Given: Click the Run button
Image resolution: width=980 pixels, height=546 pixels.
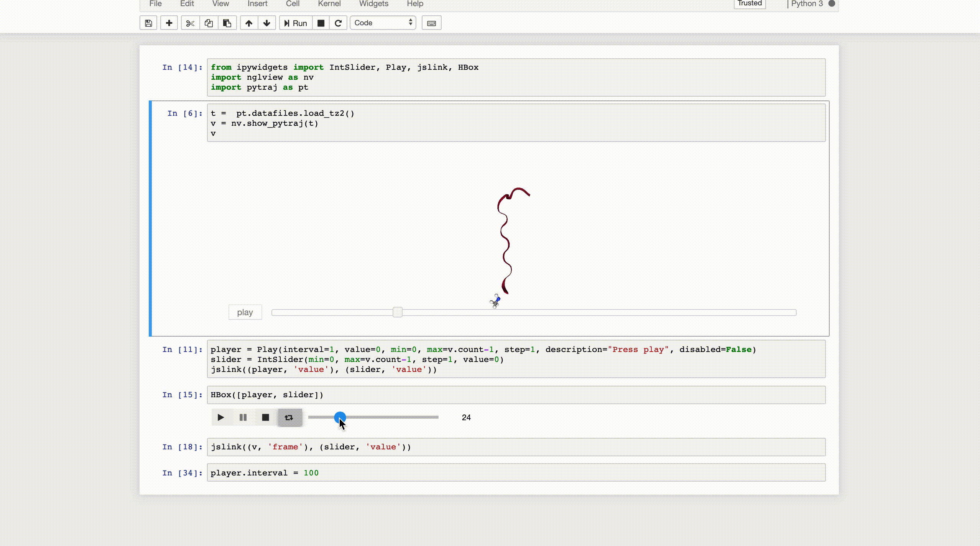Looking at the screenshot, I should coord(296,23).
